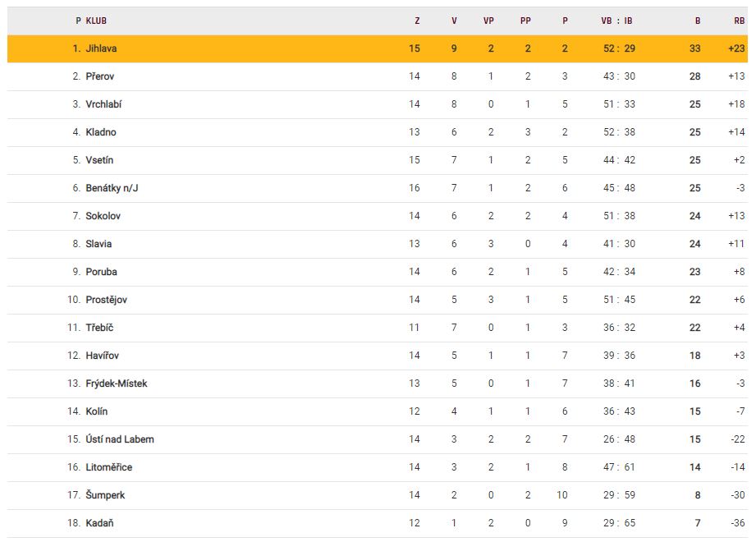
Task: Open the Jihlava club link
Action: 101,48
